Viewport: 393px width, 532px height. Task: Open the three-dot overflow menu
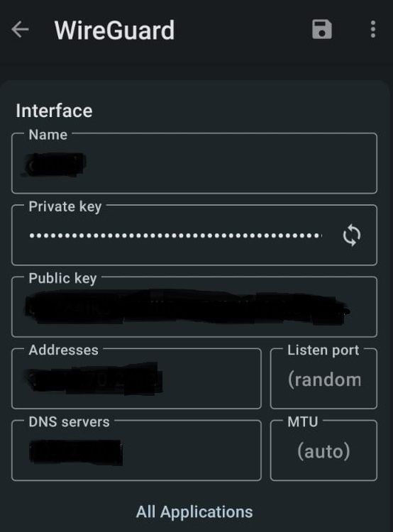tap(373, 29)
